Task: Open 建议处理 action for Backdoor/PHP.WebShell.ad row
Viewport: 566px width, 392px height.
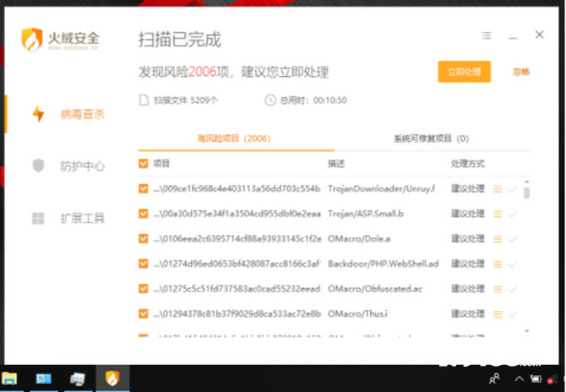Action: (x=468, y=264)
